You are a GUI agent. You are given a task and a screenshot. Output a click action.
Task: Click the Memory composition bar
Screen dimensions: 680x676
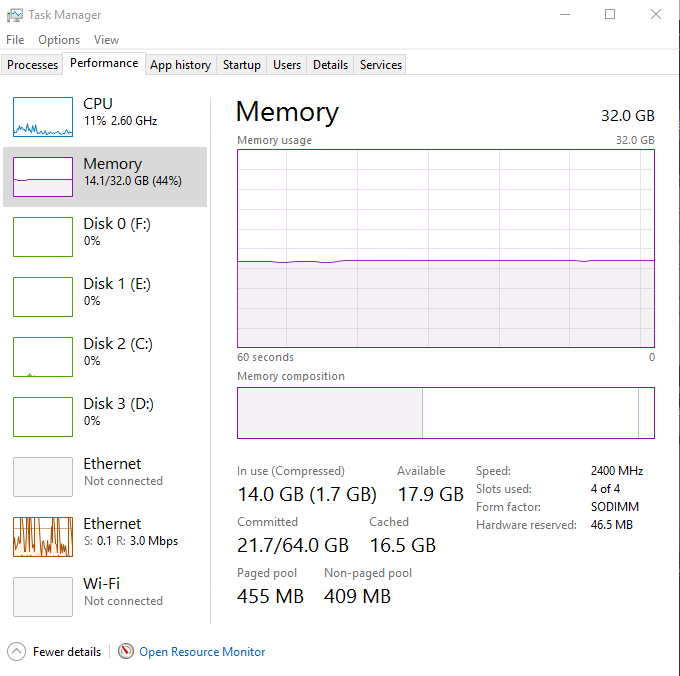coord(445,413)
